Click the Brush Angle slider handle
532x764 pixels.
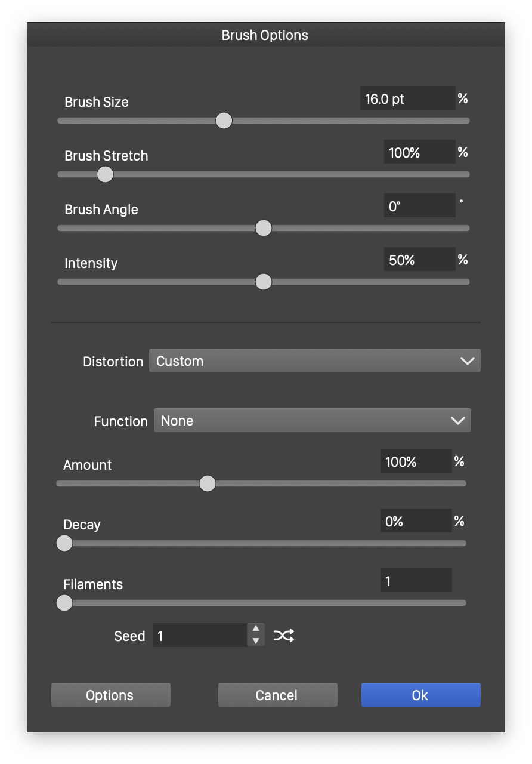tap(263, 228)
